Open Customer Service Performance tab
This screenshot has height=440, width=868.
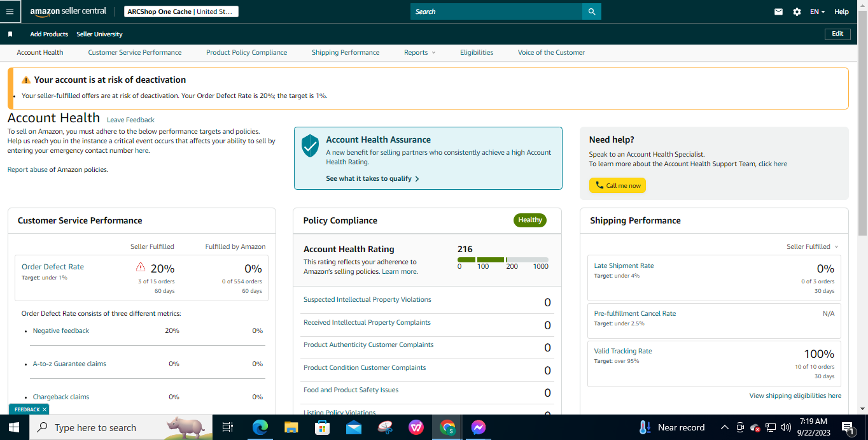(x=135, y=52)
